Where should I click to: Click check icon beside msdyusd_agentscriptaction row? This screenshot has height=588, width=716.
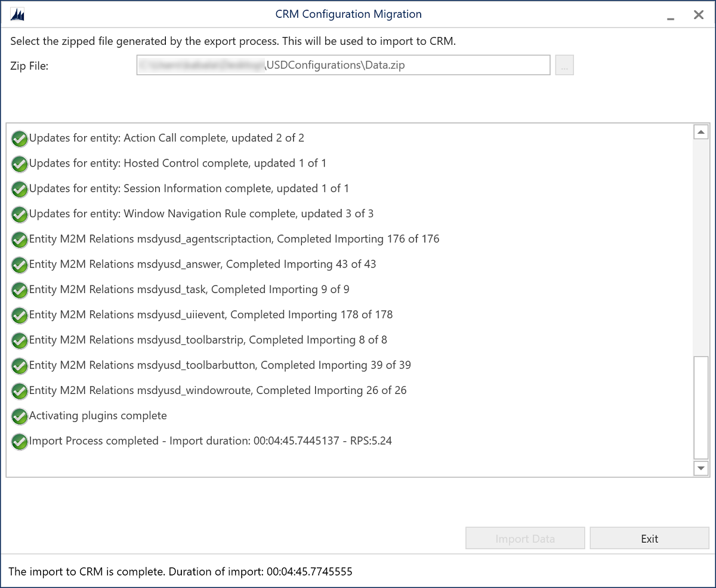(x=20, y=240)
